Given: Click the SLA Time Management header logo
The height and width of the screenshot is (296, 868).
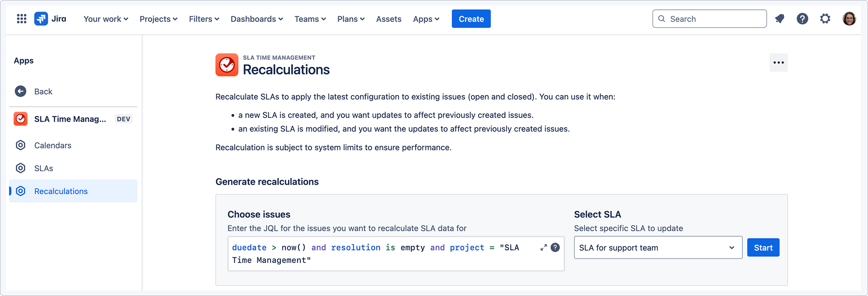Looking at the screenshot, I should pos(227,65).
